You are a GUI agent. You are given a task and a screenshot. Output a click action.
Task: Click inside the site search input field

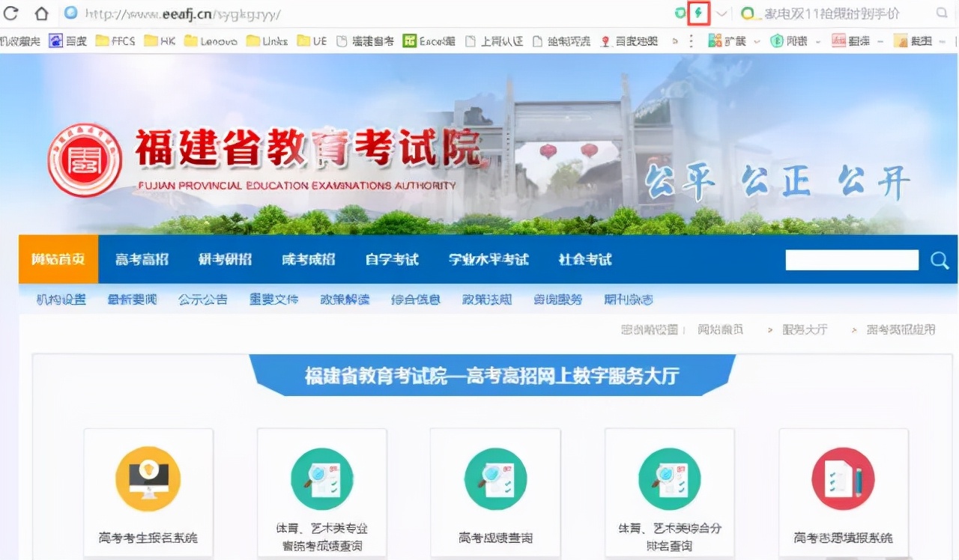[852, 260]
